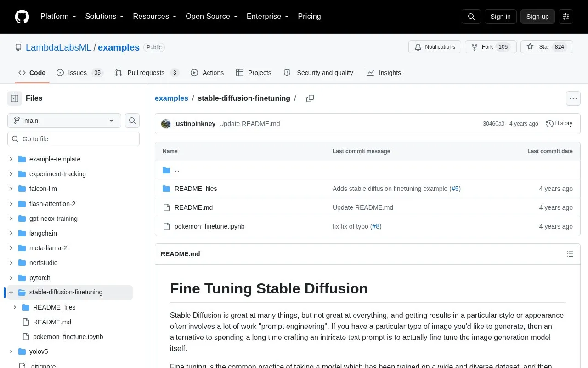Click the Sign up button
Viewport: 588px width, 368px height.
tap(537, 17)
